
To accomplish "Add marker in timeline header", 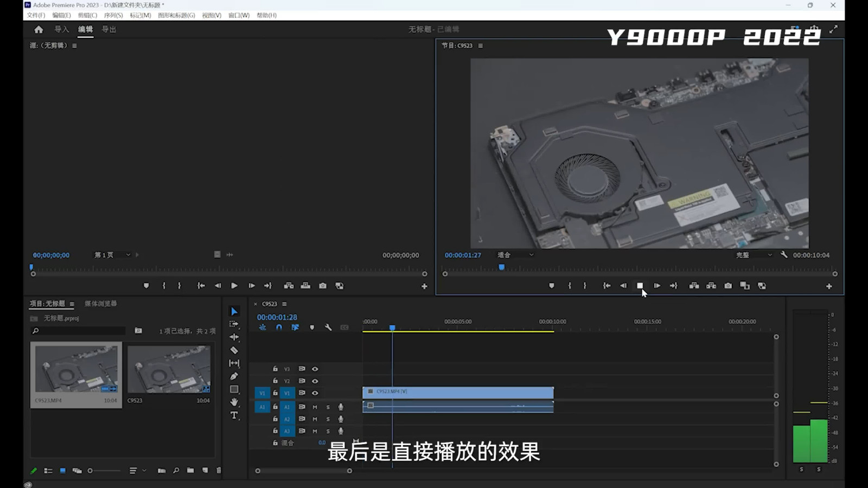I will click(x=312, y=328).
